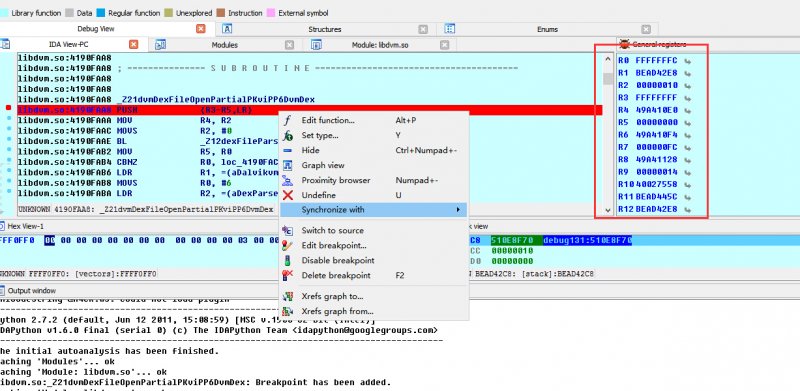
Task: Click the Delete breakpoint icon
Action: point(288,275)
